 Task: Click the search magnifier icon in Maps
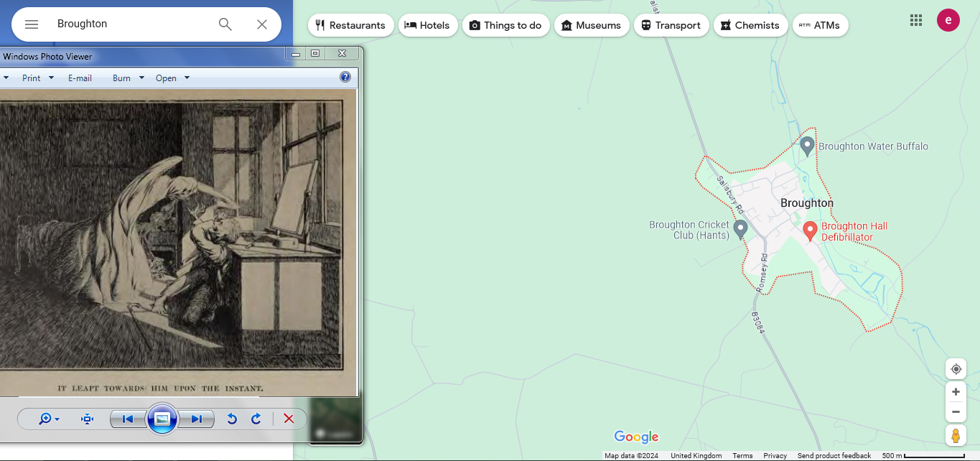click(x=225, y=24)
